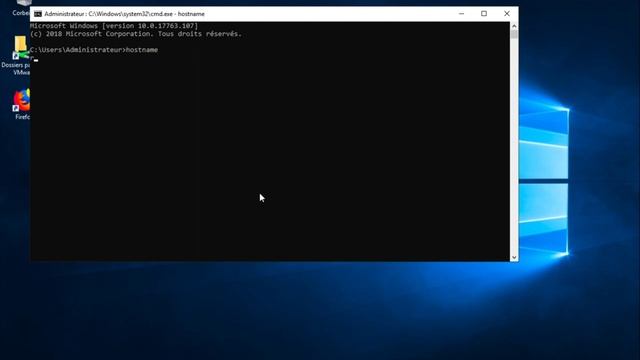The height and width of the screenshot is (360, 640).
Task: Click the cmd.exe icon in the title bar
Action: [x=38, y=14]
